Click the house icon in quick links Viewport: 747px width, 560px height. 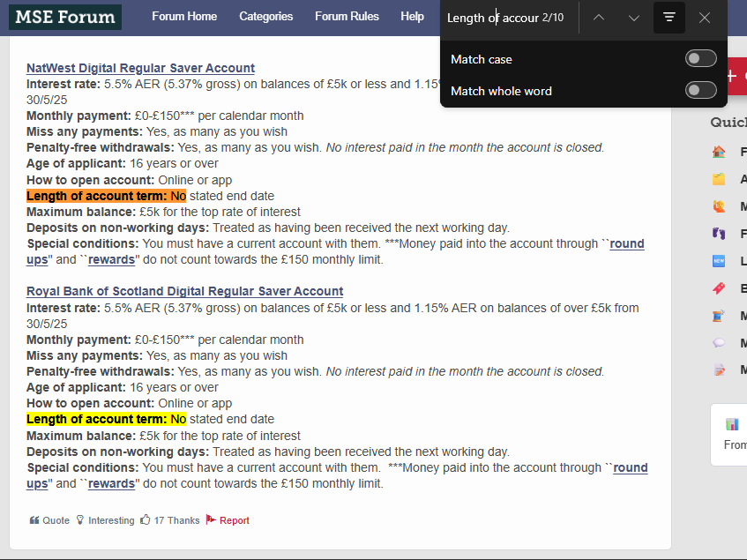pyautogui.click(x=719, y=152)
